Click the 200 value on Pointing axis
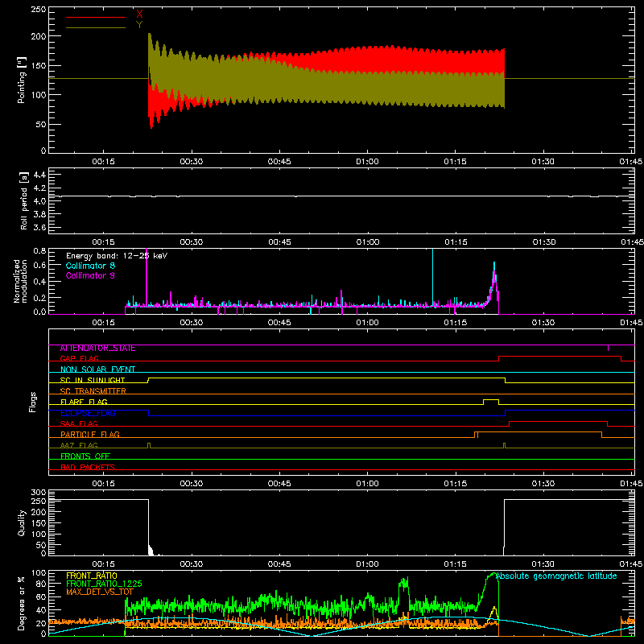644x644 pixels. pos(39,36)
